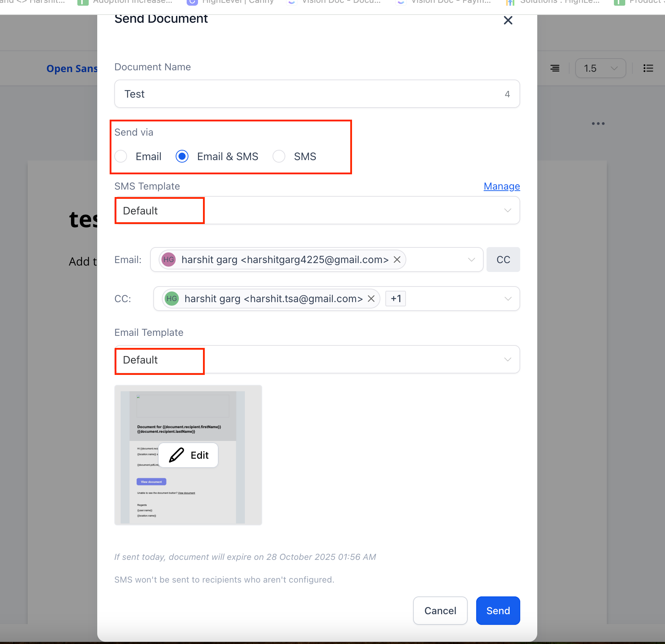
Task: Click the HG avatar in Email field
Action: click(169, 260)
